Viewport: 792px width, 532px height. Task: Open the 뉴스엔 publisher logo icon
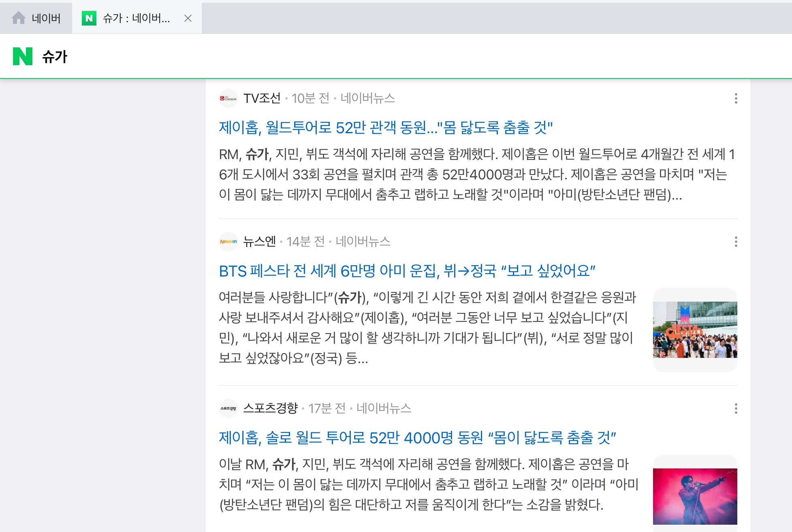[228, 242]
